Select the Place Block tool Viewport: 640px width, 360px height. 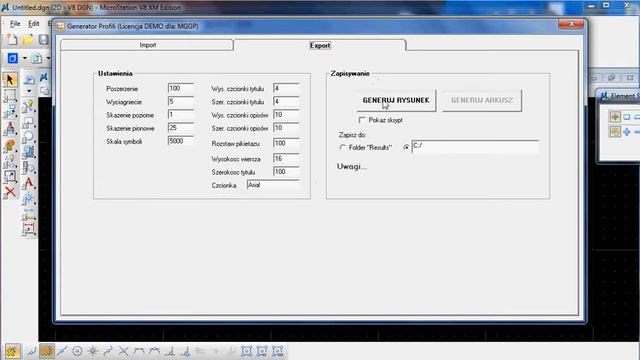point(28,122)
